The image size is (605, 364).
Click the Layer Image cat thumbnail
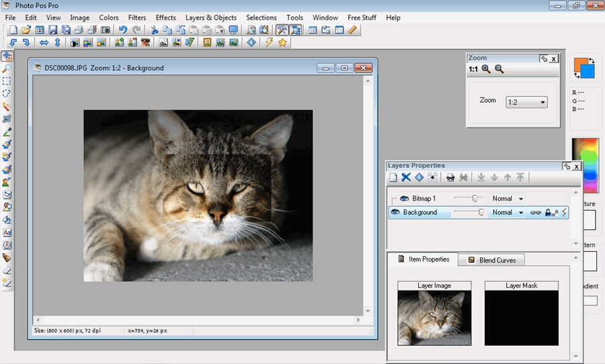434,318
